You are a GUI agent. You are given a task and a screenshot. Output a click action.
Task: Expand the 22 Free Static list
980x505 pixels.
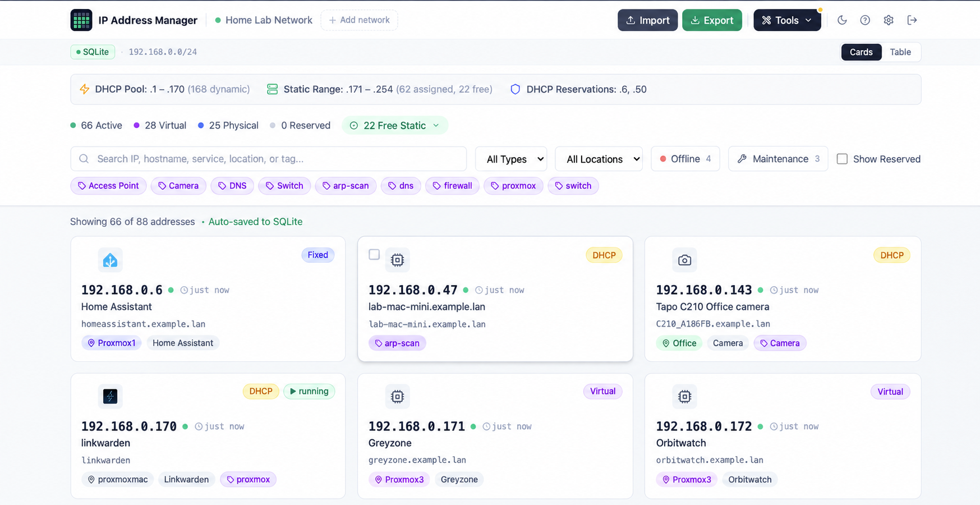tap(395, 126)
